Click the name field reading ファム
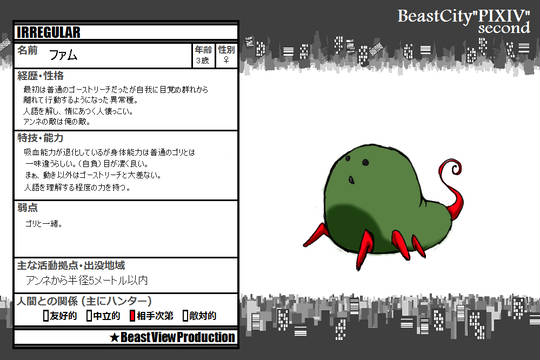The width and height of the screenshot is (540, 360). coord(103,55)
